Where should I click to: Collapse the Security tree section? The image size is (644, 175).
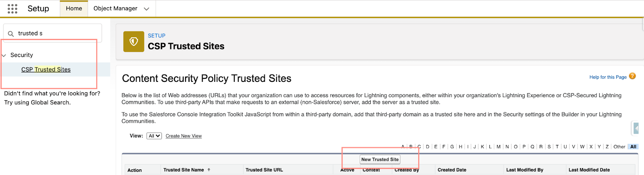pyautogui.click(x=4, y=55)
